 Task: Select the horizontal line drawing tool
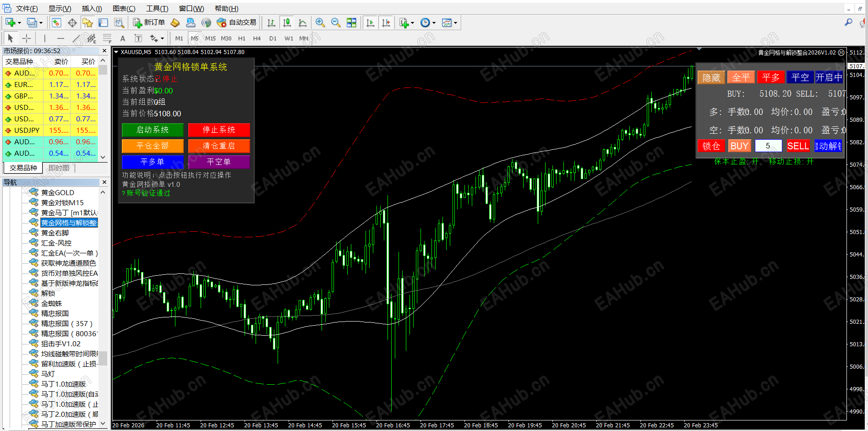tap(60, 38)
